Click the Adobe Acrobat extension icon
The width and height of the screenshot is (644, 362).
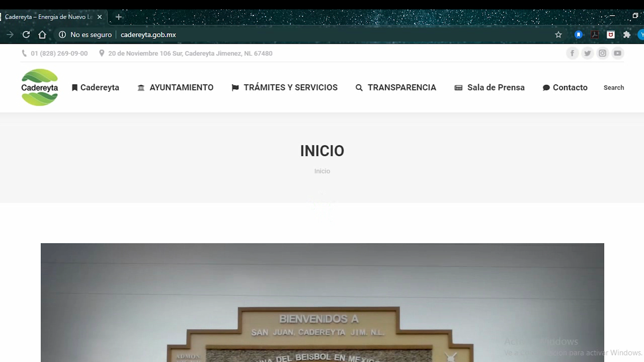[595, 35]
